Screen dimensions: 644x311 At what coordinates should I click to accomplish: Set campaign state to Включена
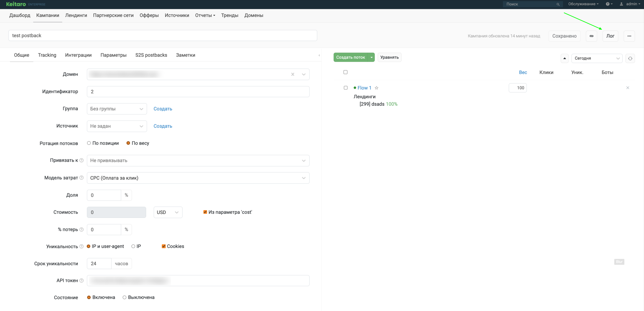(x=89, y=297)
